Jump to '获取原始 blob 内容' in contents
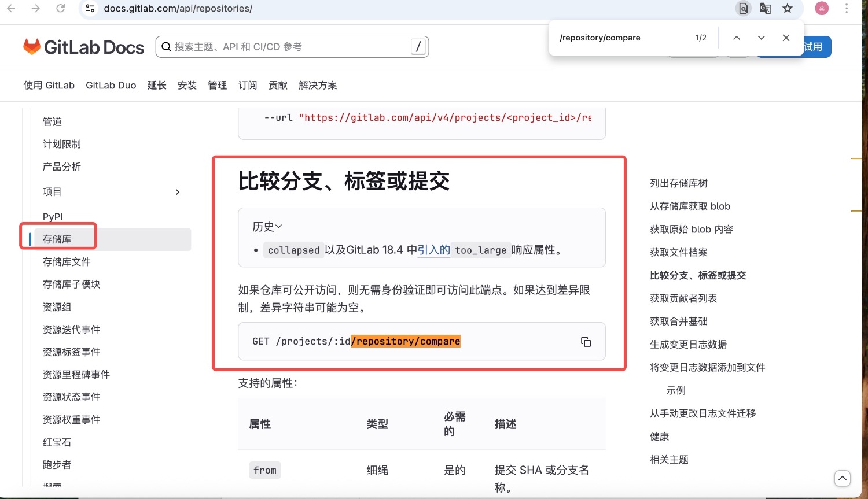 pyautogui.click(x=692, y=230)
